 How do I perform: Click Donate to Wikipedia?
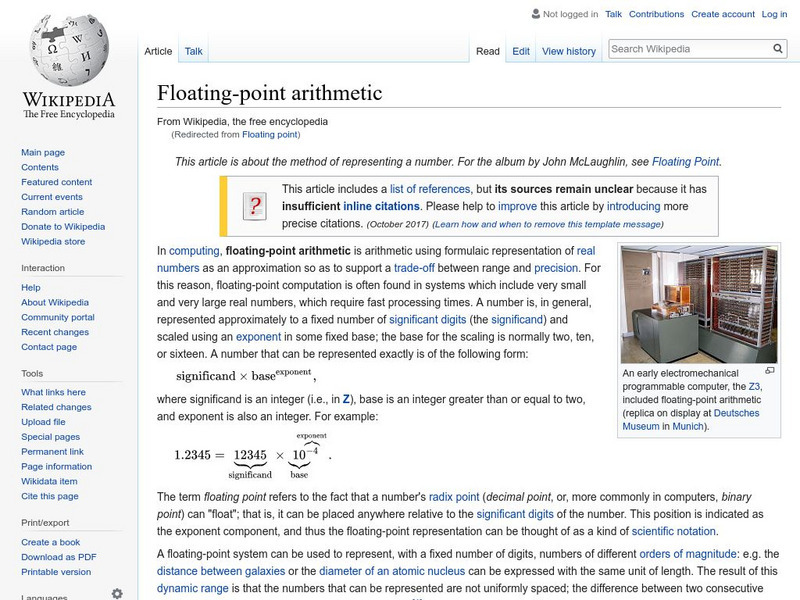[x=63, y=226]
